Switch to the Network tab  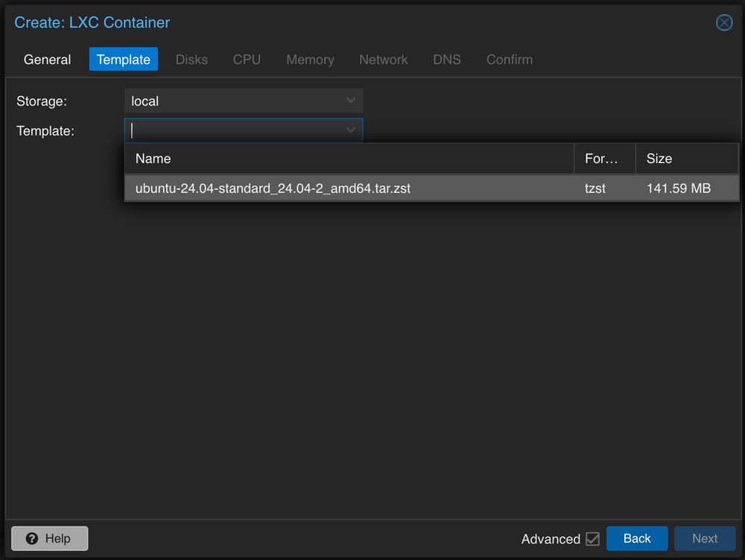[x=383, y=60]
